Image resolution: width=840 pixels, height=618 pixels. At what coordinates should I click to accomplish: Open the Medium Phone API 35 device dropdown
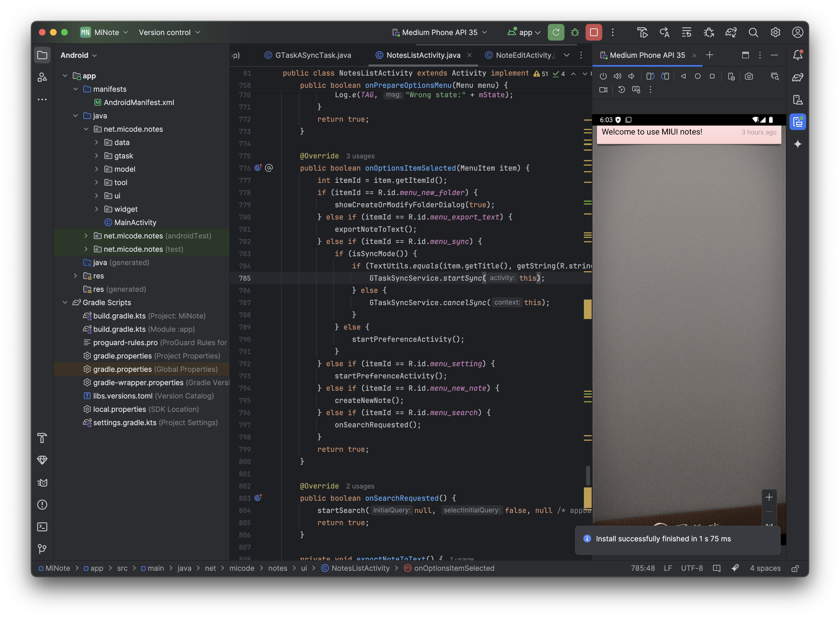click(x=440, y=33)
